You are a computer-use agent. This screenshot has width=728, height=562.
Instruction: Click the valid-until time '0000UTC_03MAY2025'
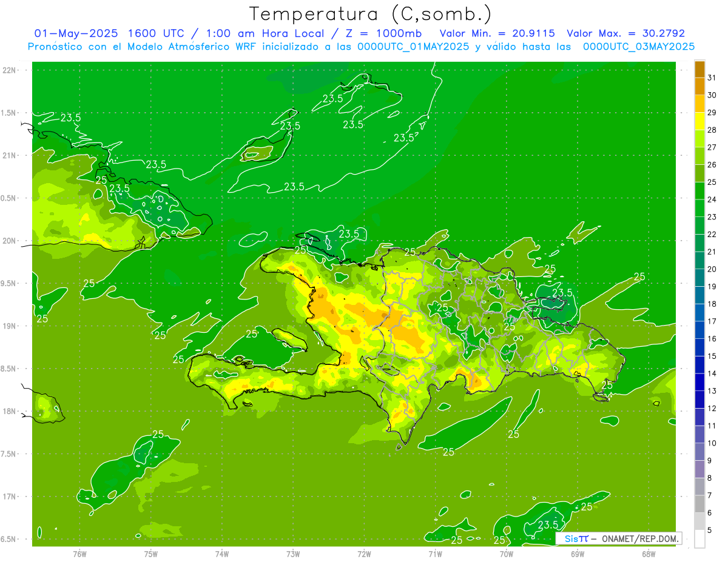click(x=639, y=47)
